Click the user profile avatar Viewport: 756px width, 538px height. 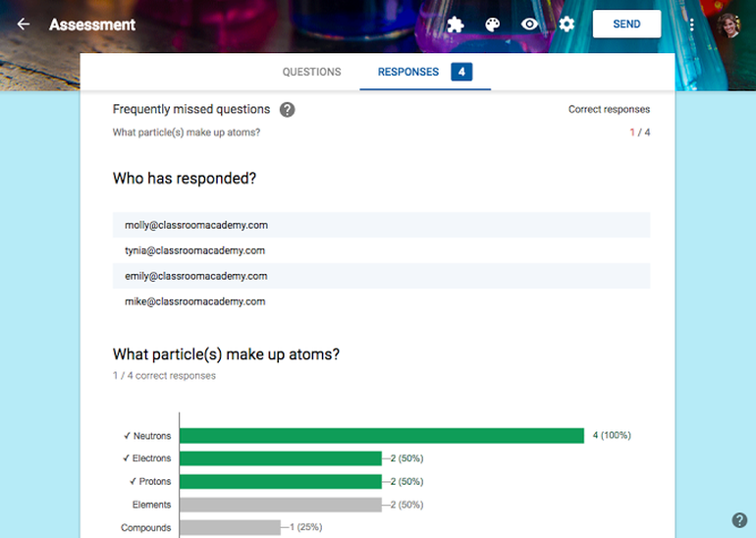(728, 25)
